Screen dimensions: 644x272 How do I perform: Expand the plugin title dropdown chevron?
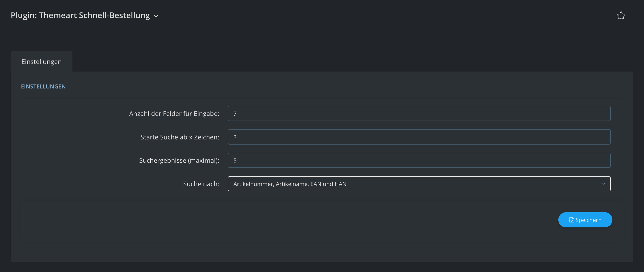pos(156,16)
